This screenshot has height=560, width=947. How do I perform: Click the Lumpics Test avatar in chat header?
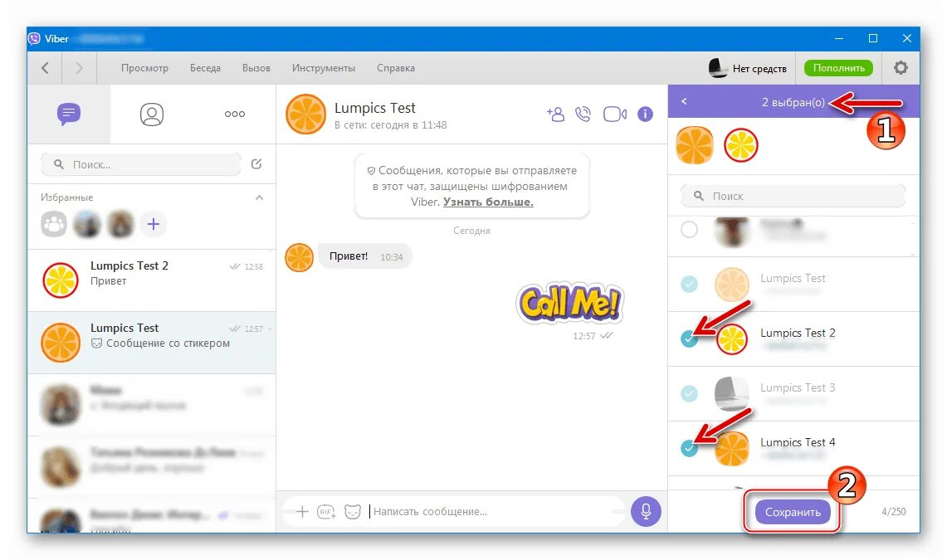tap(305, 114)
